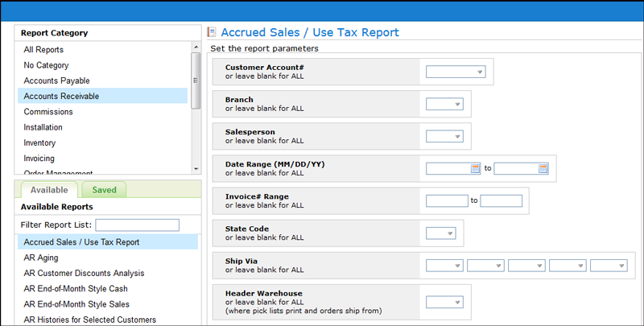Select the Inventory report category
The image size is (644, 326).
pyautogui.click(x=40, y=142)
